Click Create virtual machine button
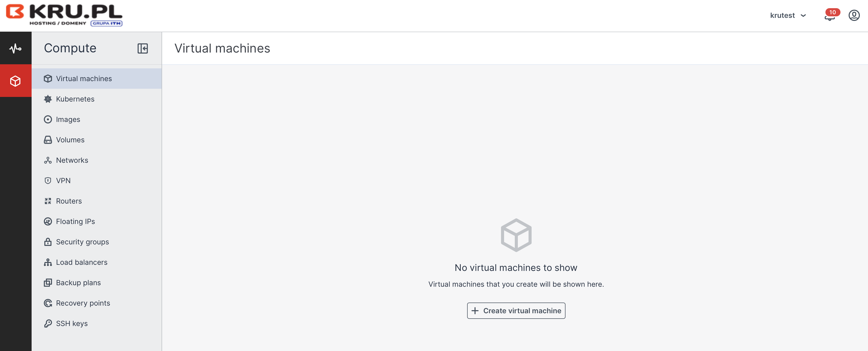The image size is (868, 351). point(516,310)
